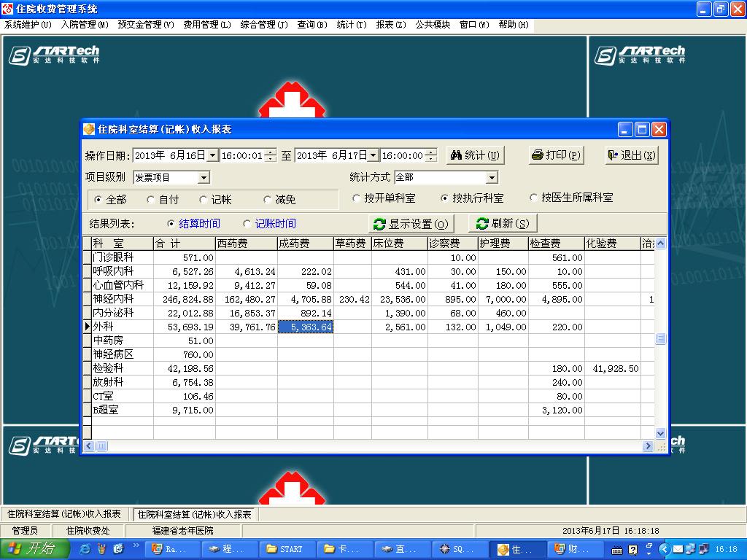This screenshot has width=747, height=560.
Task: Switch to the 财... taskbar item
Action: pos(575,549)
